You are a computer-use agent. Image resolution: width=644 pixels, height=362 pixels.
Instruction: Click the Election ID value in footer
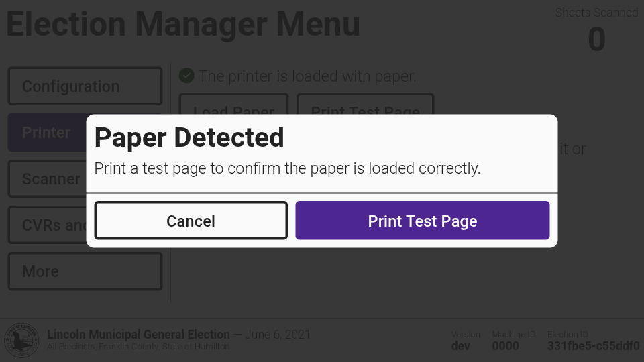pos(593,346)
